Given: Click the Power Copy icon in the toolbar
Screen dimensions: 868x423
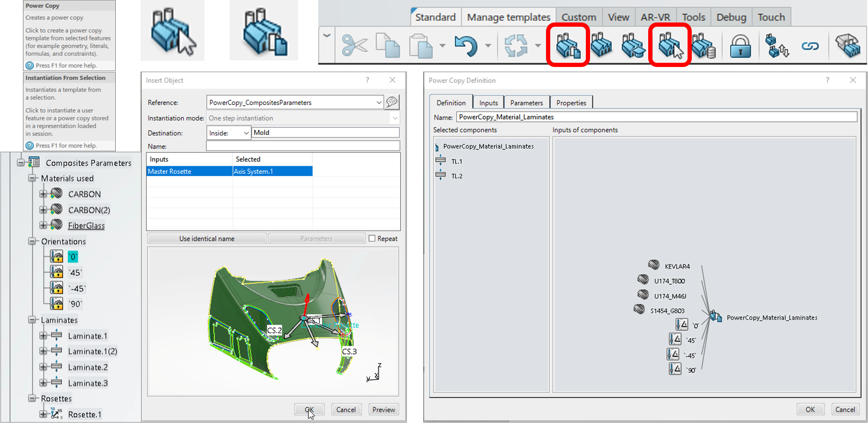Looking at the screenshot, I should click(568, 46).
